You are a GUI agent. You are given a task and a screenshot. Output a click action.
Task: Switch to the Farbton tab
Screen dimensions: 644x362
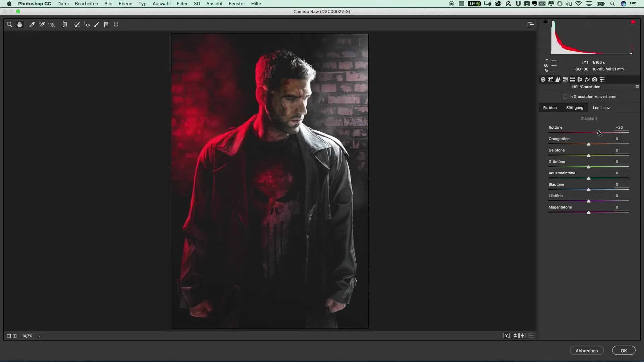pyautogui.click(x=550, y=108)
